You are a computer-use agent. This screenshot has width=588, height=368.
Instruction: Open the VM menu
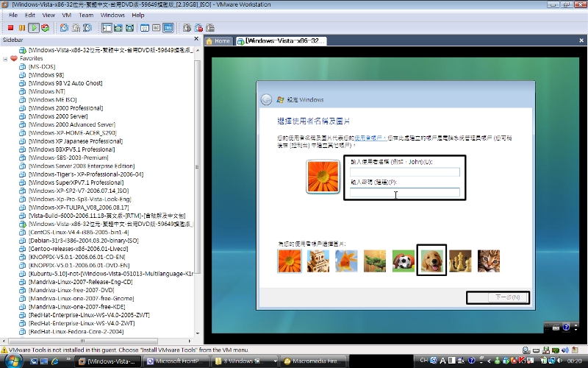67,15
